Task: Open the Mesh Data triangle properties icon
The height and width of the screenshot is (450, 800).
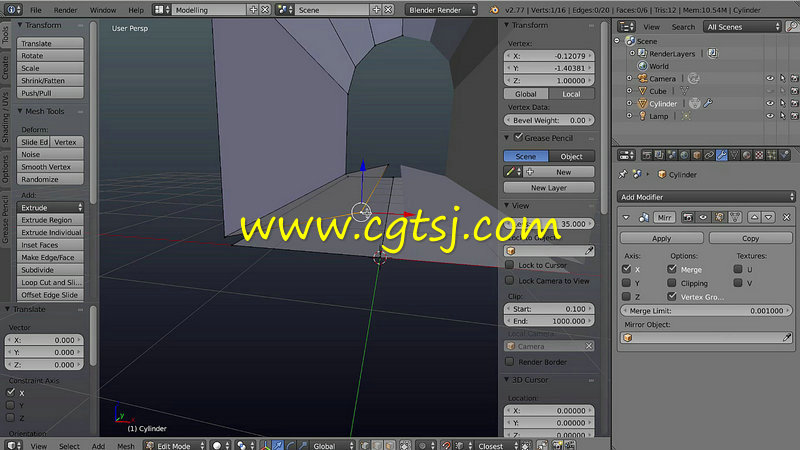Action: [x=734, y=155]
